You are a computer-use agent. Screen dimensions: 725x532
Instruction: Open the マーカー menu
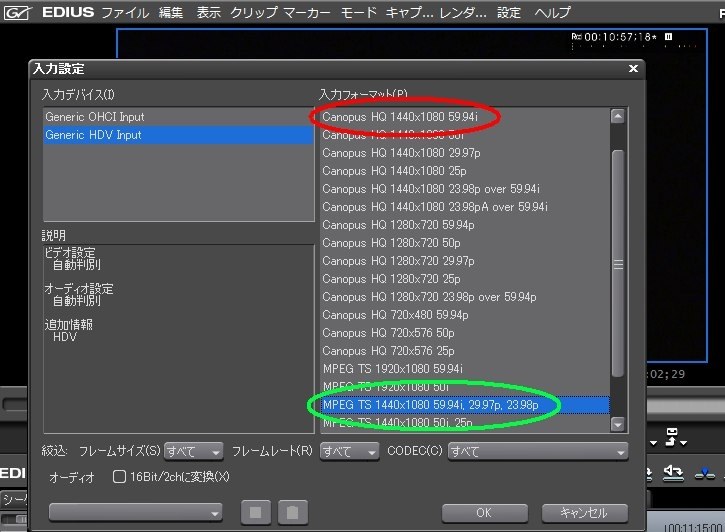(307, 12)
